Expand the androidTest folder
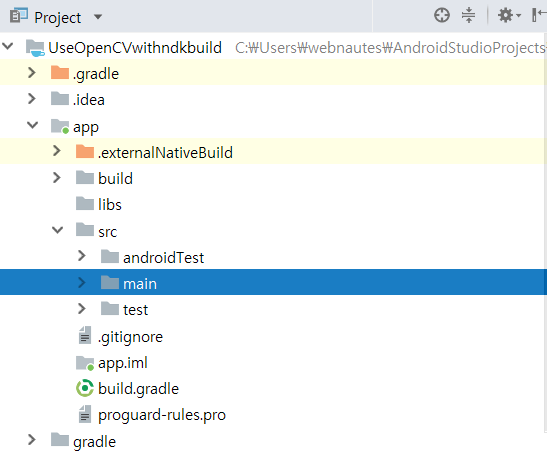 [x=82, y=256]
